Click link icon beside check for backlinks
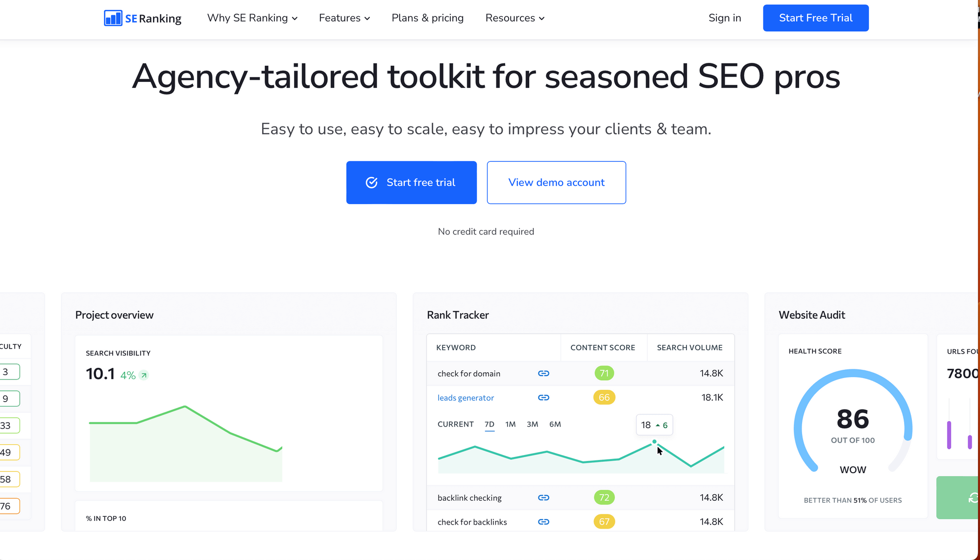Screen dimensions: 980x560 click(x=543, y=522)
